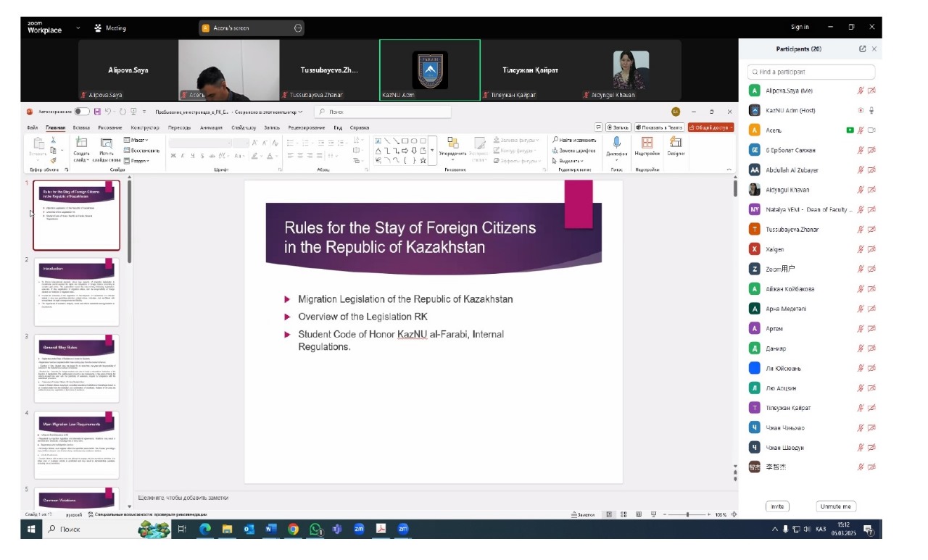Click the Unmute me button
The height and width of the screenshot is (560, 928).
click(836, 506)
